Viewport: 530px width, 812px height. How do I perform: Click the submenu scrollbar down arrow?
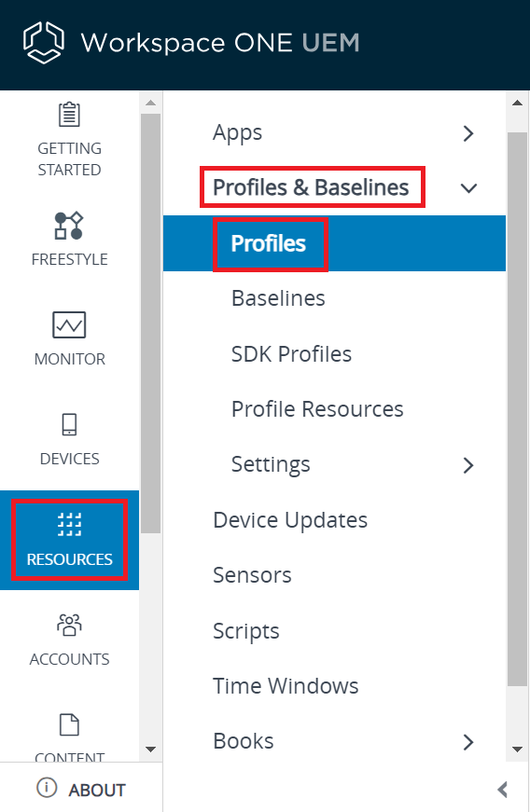click(x=517, y=749)
